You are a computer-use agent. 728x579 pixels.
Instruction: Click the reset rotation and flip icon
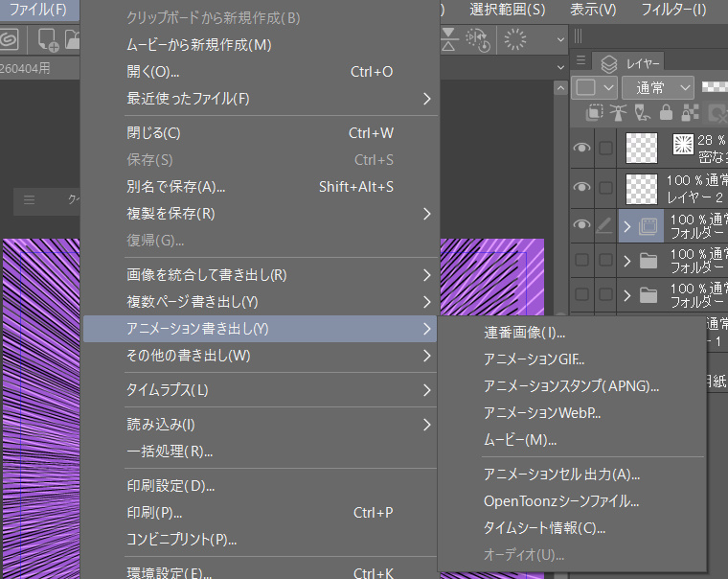point(476,39)
